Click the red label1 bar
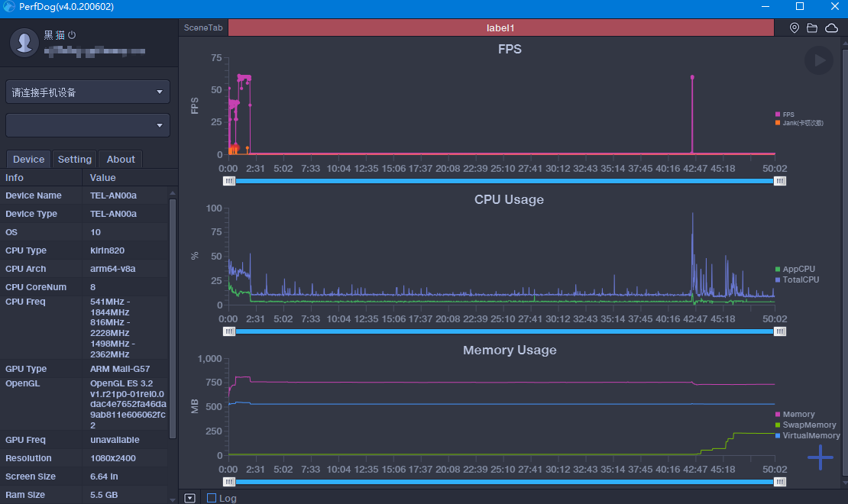This screenshot has width=848, height=504. 501,28
